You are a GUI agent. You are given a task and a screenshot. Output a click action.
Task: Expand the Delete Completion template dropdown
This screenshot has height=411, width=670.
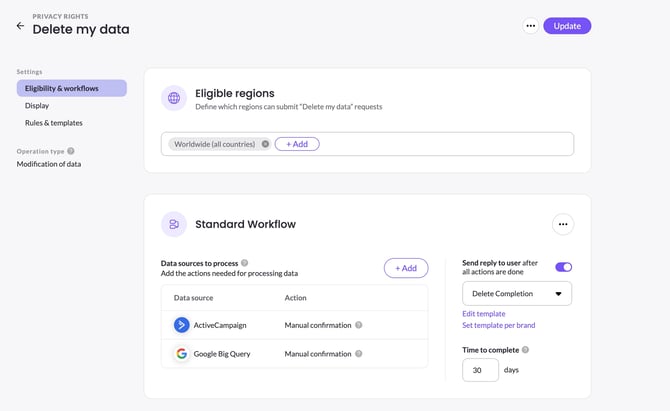(x=517, y=294)
